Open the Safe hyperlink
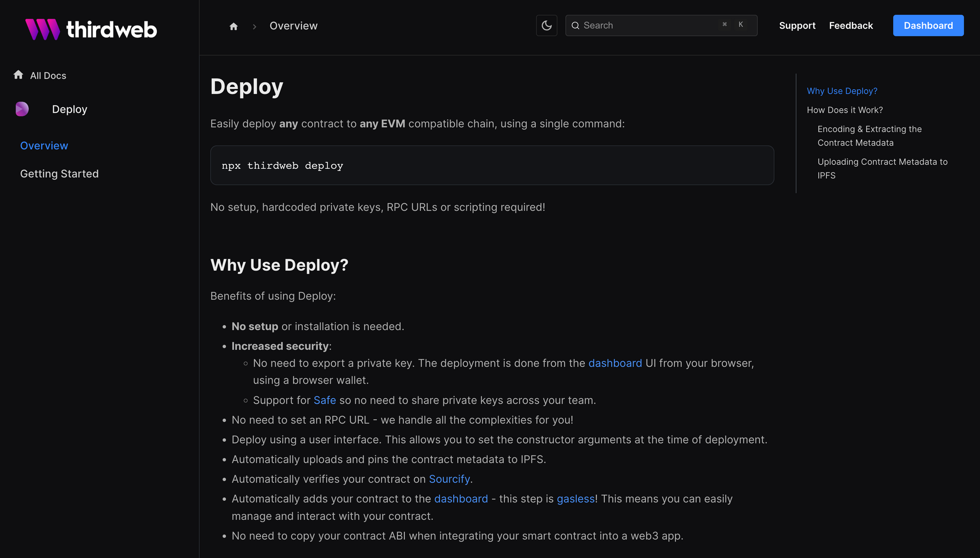980x558 pixels. pyautogui.click(x=324, y=400)
